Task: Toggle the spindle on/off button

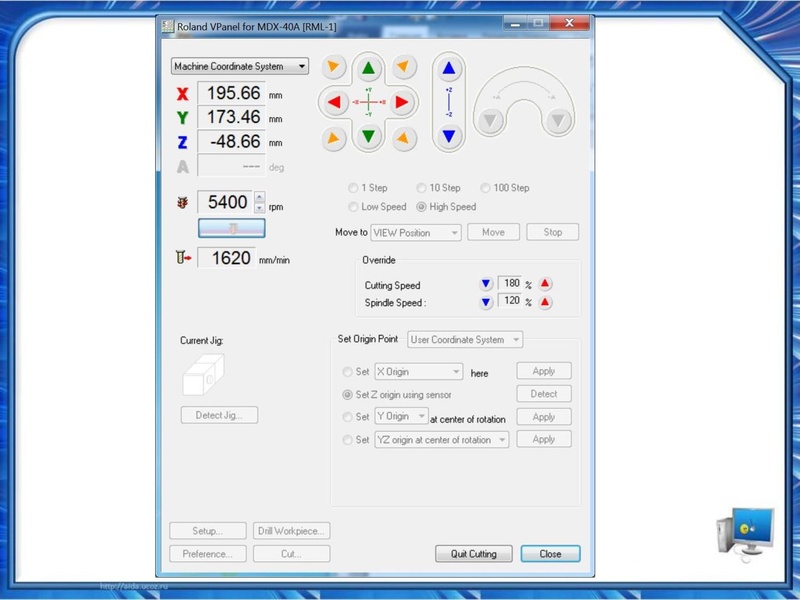Action: (231, 228)
